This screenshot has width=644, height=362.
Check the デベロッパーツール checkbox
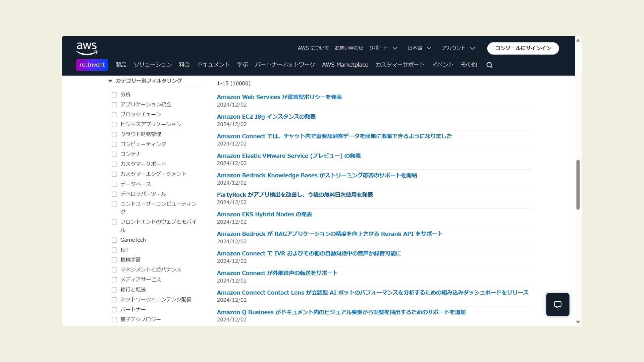click(x=114, y=194)
